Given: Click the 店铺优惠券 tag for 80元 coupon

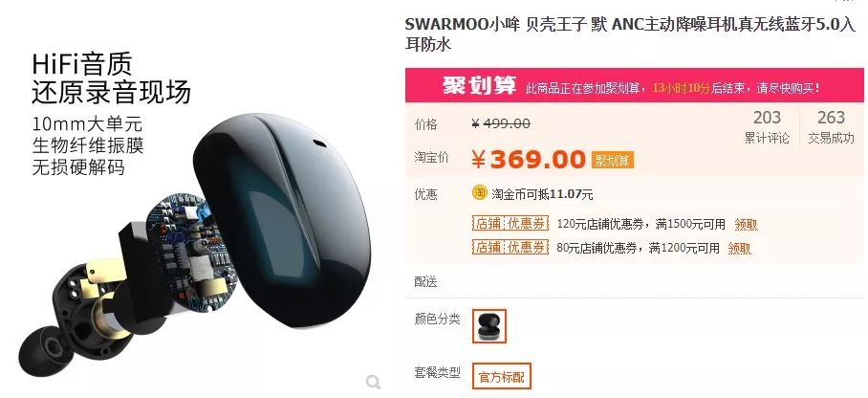Looking at the screenshot, I should [x=510, y=247].
